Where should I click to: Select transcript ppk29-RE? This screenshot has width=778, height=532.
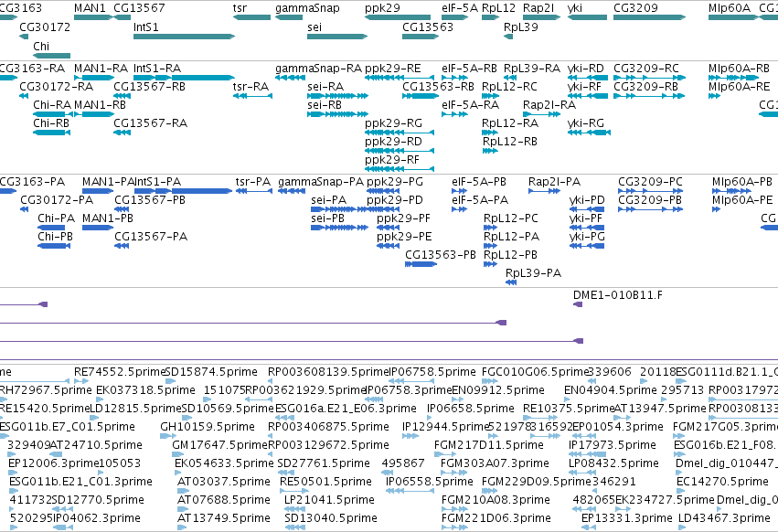pos(392,68)
